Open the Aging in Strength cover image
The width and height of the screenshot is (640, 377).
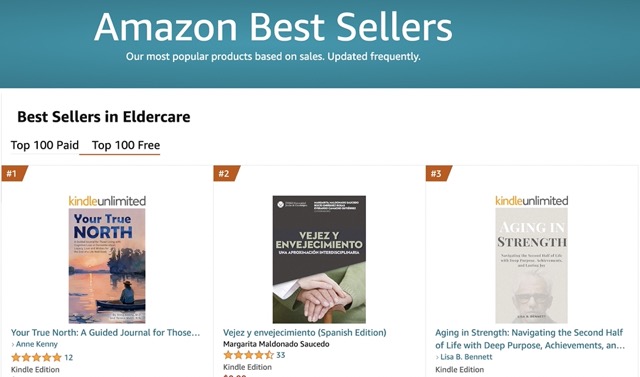tap(531, 266)
